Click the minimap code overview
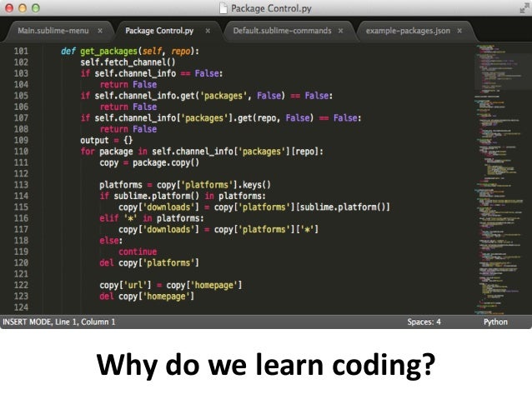 [503, 178]
